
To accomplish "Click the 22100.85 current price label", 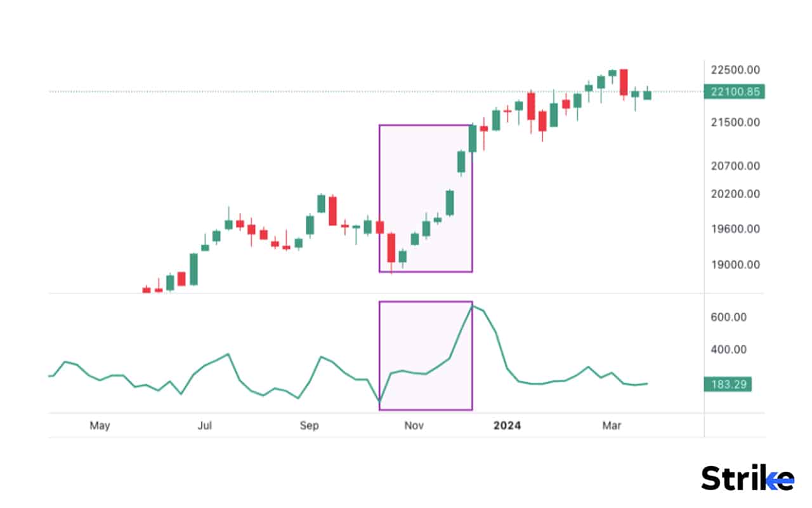I will click(735, 91).
